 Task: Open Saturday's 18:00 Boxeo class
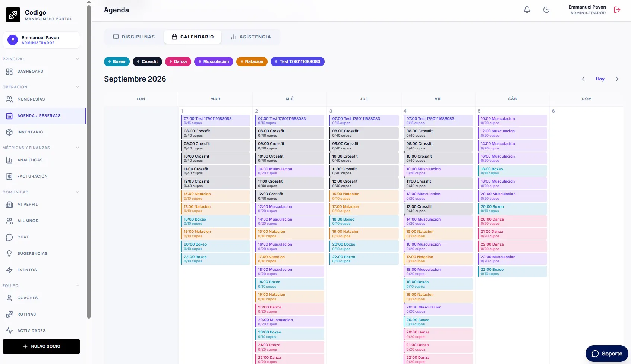tap(512, 171)
